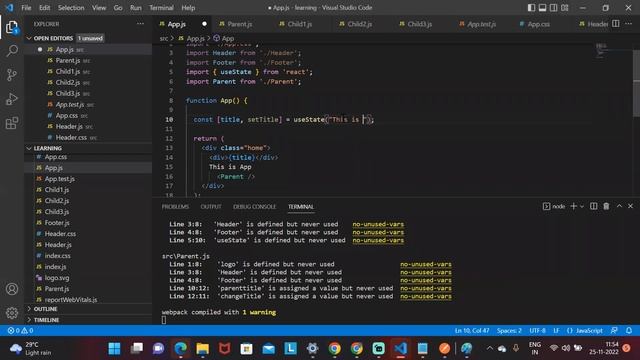Open the Help menu

(188, 8)
